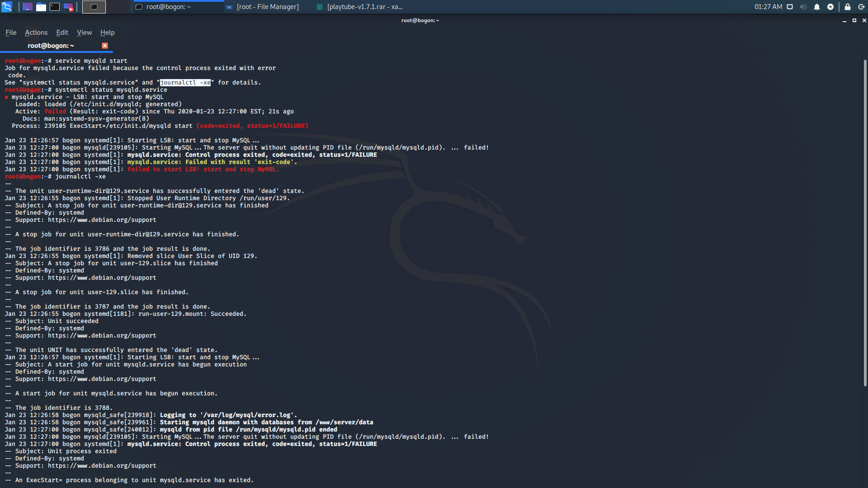Click 'Subject: Unit process exited' line
This screenshot has width=868, height=488.
pos(61,451)
